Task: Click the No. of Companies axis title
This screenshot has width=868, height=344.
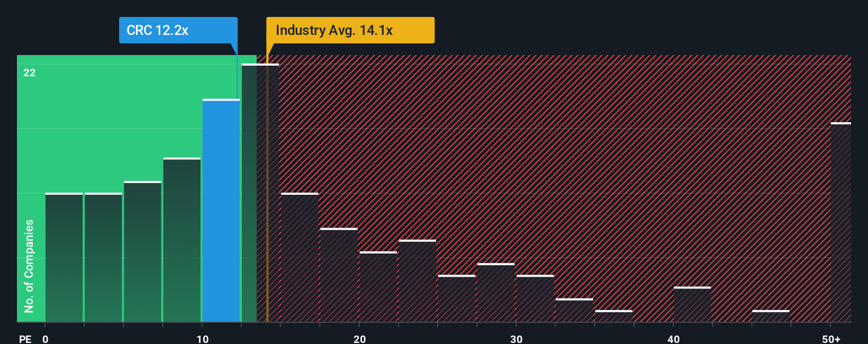Action: [29, 266]
